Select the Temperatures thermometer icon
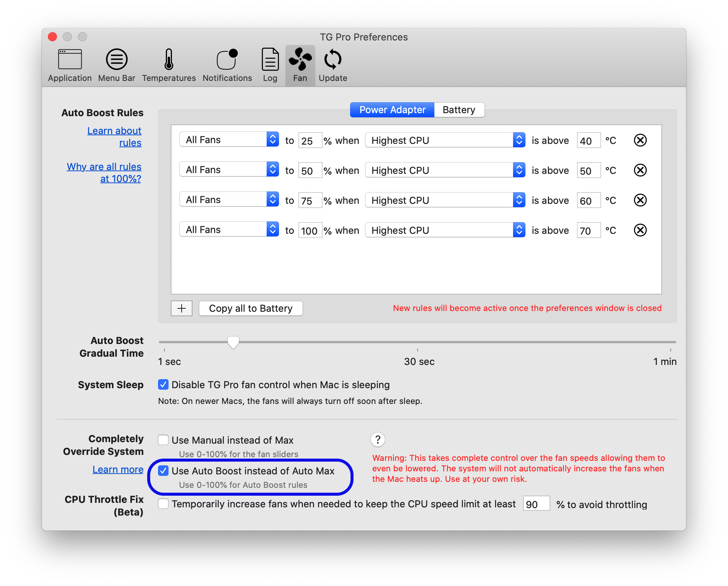 click(169, 64)
